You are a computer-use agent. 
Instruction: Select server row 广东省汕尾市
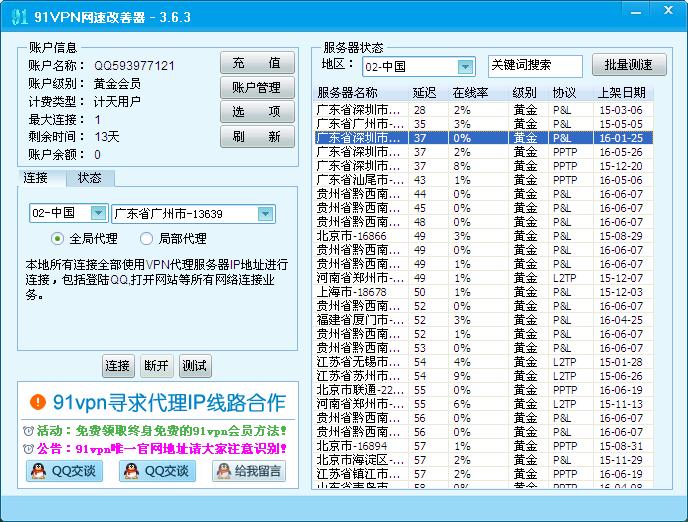tap(484, 180)
